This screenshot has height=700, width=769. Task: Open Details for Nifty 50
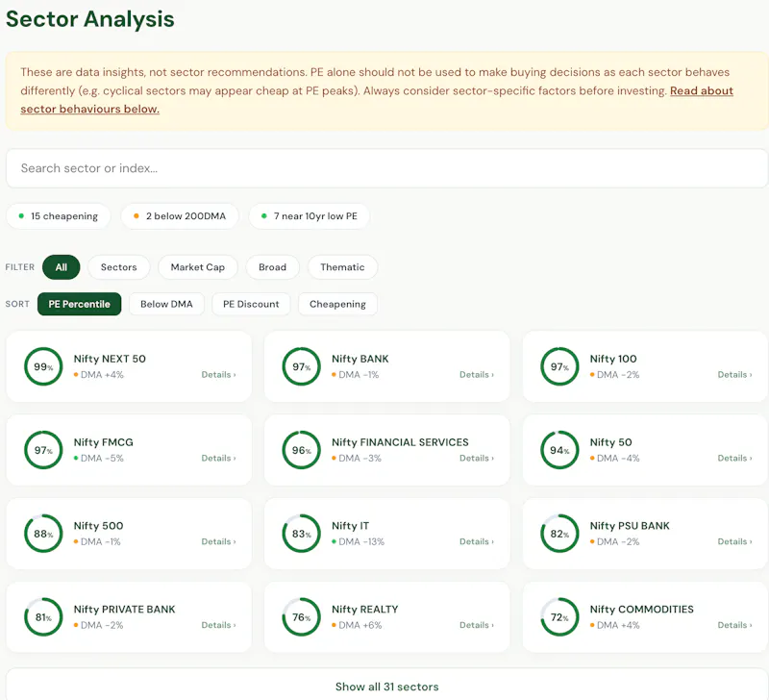click(734, 458)
